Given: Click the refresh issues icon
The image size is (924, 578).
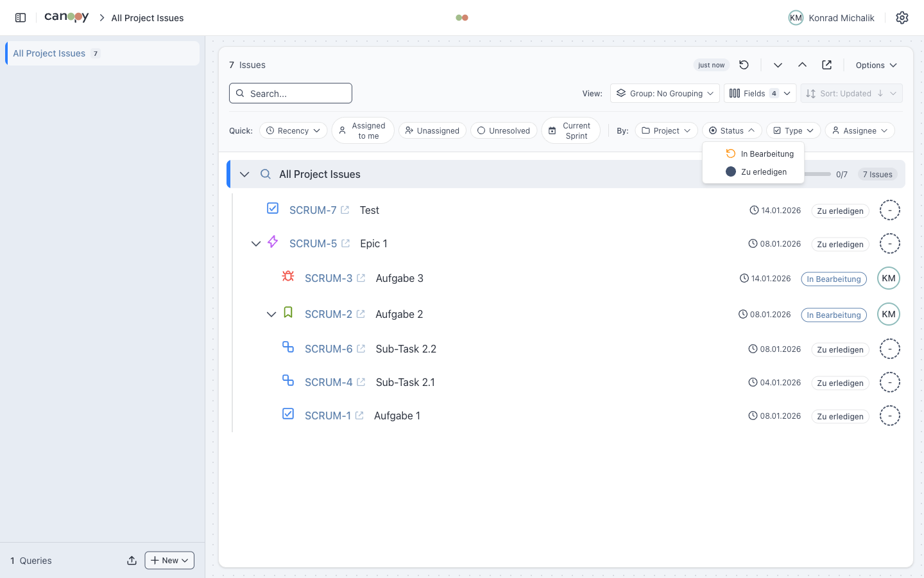Looking at the screenshot, I should [744, 65].
